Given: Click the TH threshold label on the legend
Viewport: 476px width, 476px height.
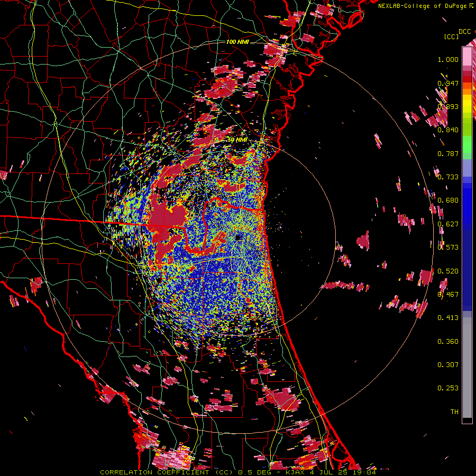Looking at the screenshot, I should click(454, 411).
